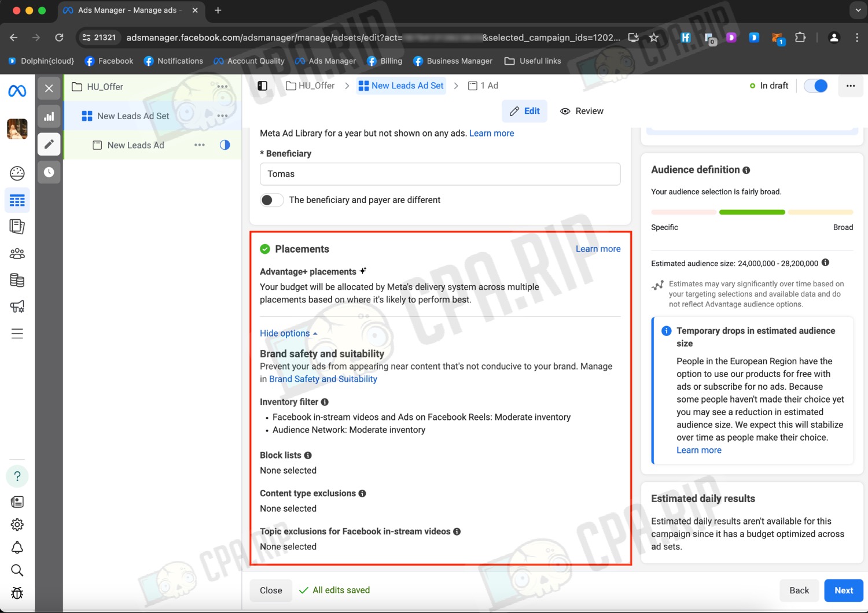
Task: Close the editing panel with X
Action: pyautogui.click(x=49, y=88)
